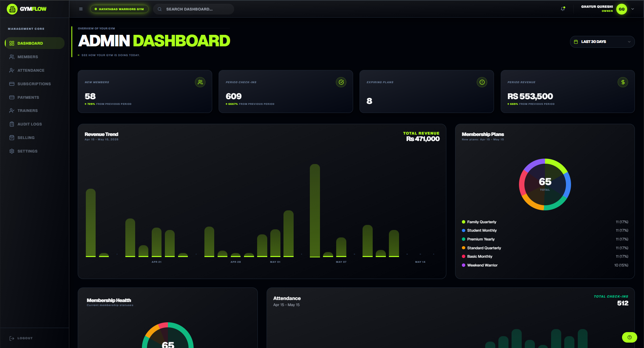Open the Selling sidebar item
This screenshot has width=644, height=348.
tap(34, 138)
